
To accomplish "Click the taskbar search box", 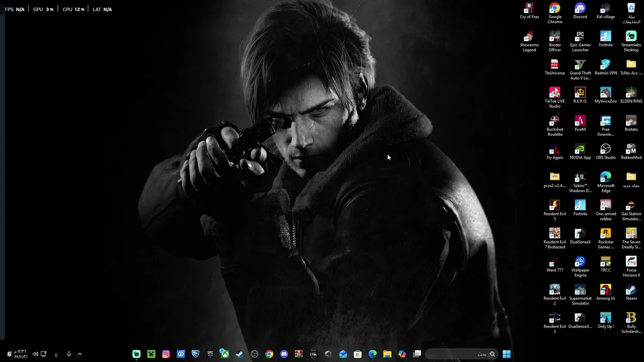I will pyautogui.click(x=462, y=354).
